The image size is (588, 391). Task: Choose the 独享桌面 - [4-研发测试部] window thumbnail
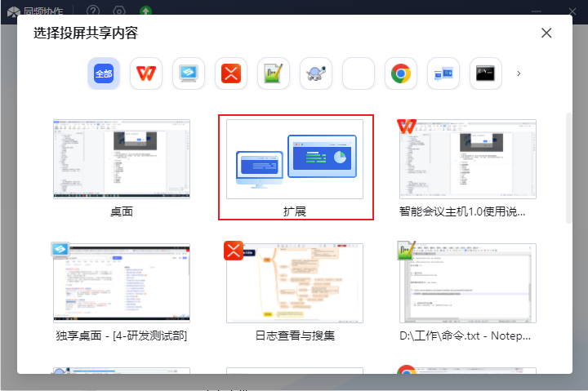122,283
